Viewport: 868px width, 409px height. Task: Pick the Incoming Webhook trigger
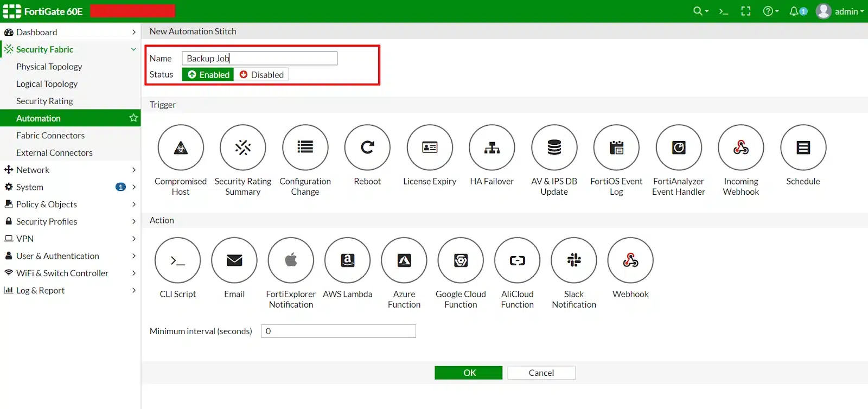(741, 148)
